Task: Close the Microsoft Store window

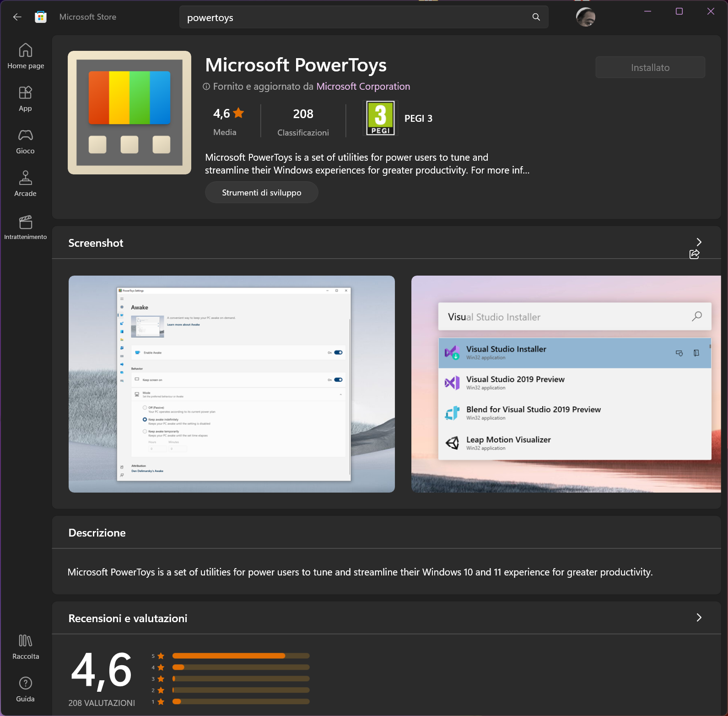Action: tap(711, 11)
